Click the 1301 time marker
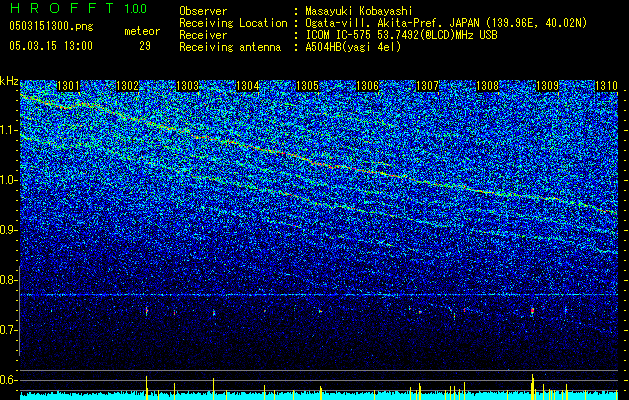 68,86
